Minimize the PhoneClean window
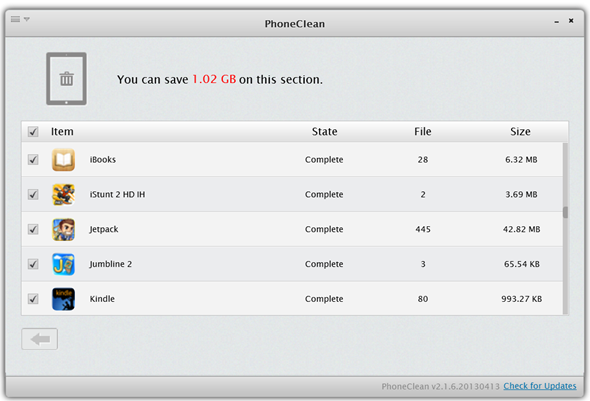Viewport: 590px width, 401px height. 557,22
